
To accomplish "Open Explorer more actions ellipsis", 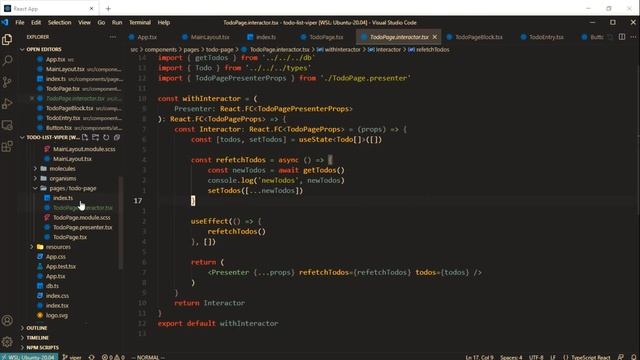I will click(113, 37).
